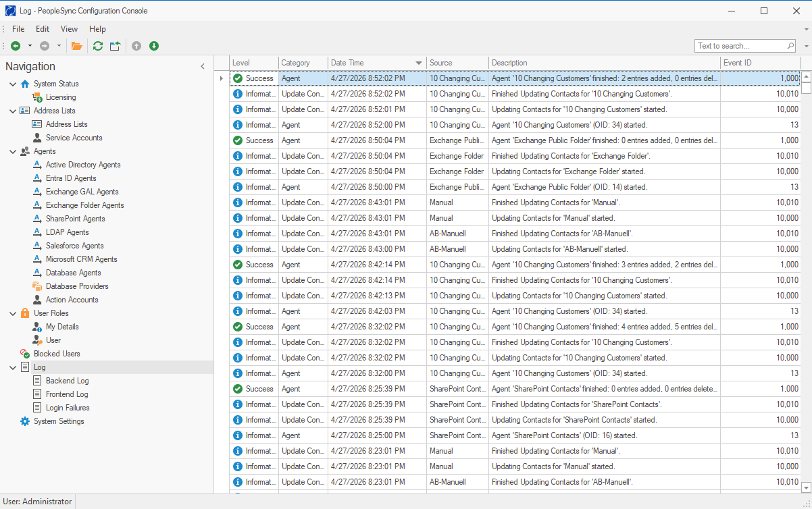The image size is (812, 509).
Task: Click the 4/27/2026 8:42:13 PM date cell
Action: point(377,296)
